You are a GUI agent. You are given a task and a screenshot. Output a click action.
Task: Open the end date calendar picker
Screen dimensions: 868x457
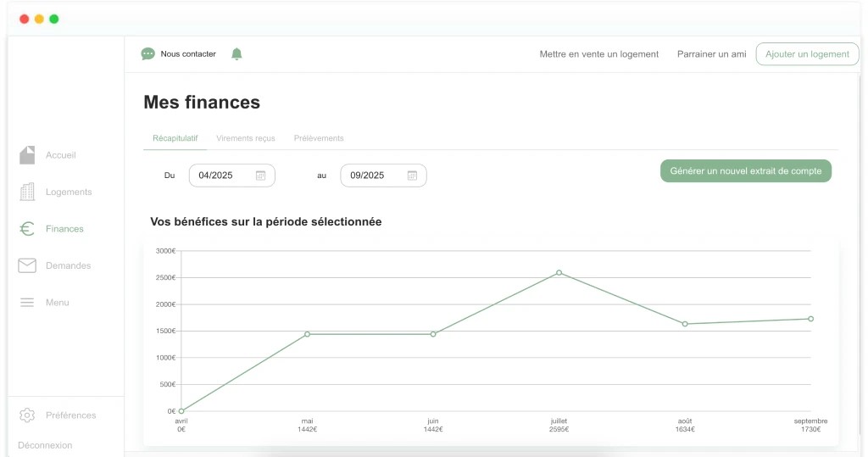413,176
